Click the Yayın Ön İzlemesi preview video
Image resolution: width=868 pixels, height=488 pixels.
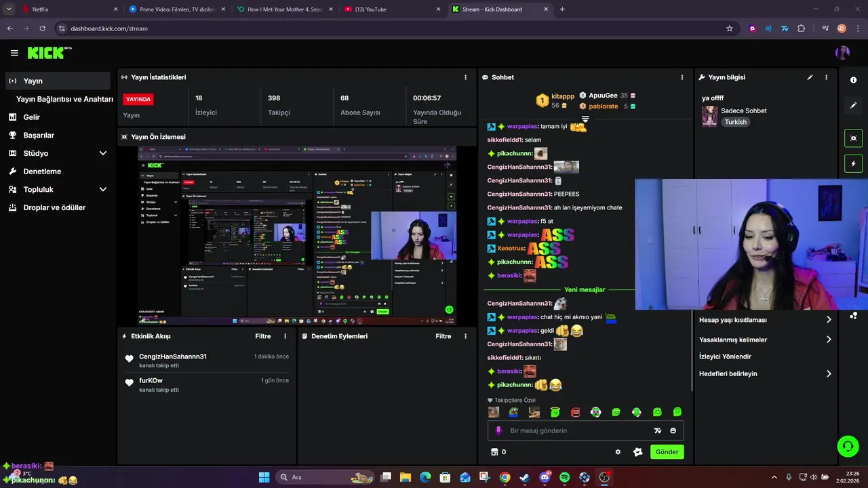[x=296, y=235]
